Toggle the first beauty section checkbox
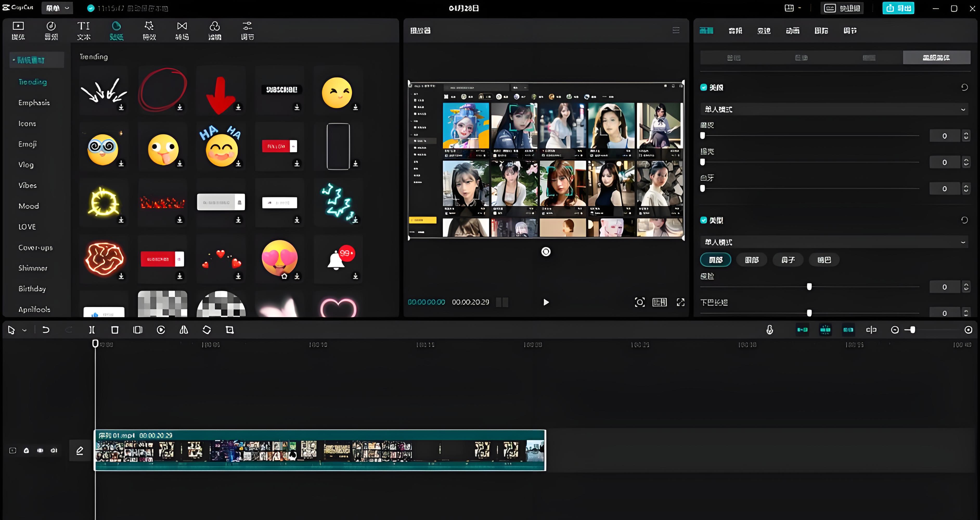This screenshot has height=520, width=980. [704, 88]
